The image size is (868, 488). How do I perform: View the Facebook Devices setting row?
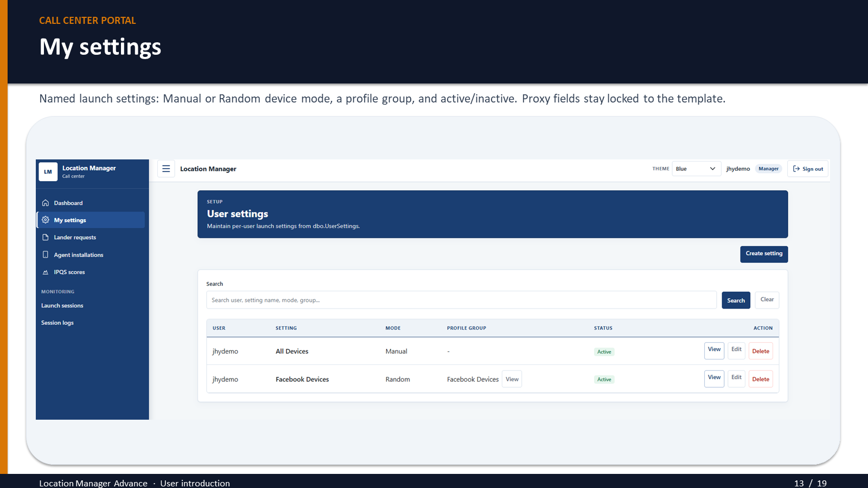pos(714,378)
